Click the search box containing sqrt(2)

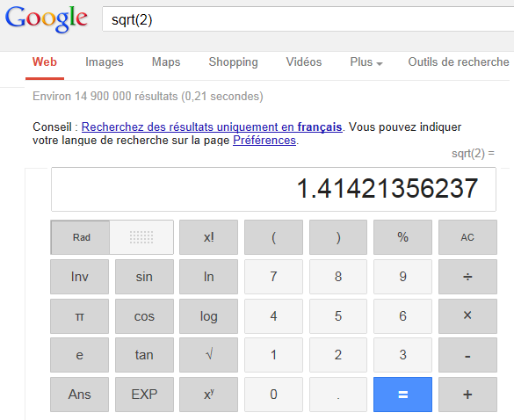[308, 19]
